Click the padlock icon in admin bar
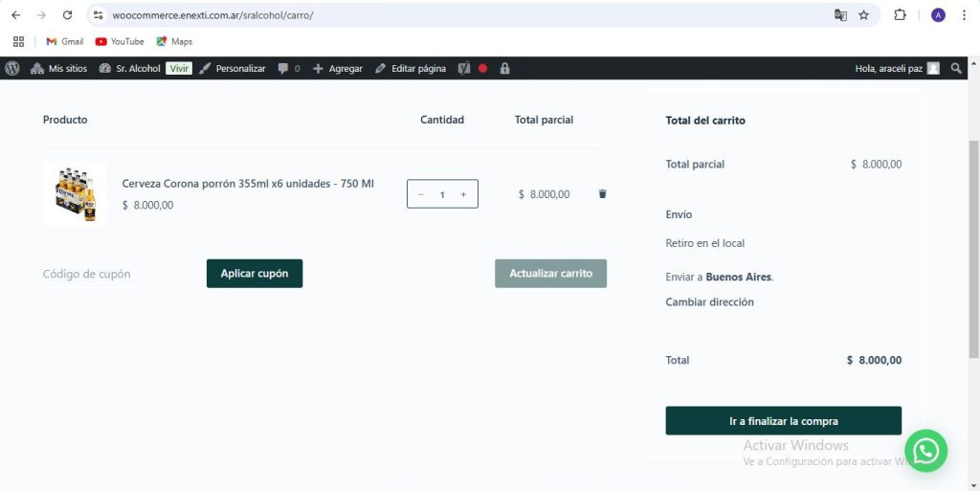The width and height of the screenshot is (980, 491). (504, 68)
